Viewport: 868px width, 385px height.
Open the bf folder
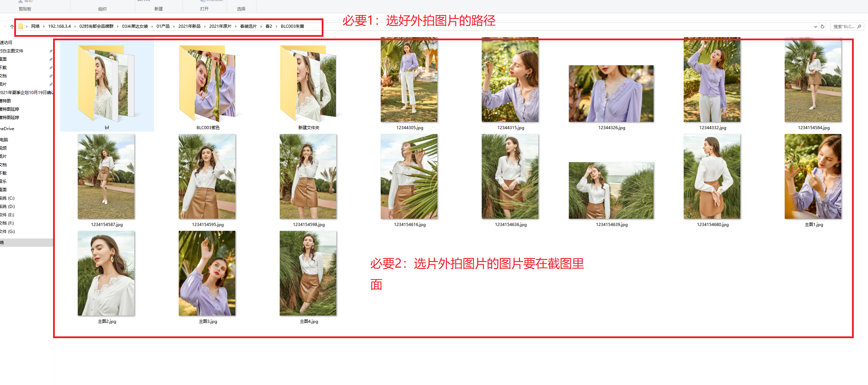[107, 85]
